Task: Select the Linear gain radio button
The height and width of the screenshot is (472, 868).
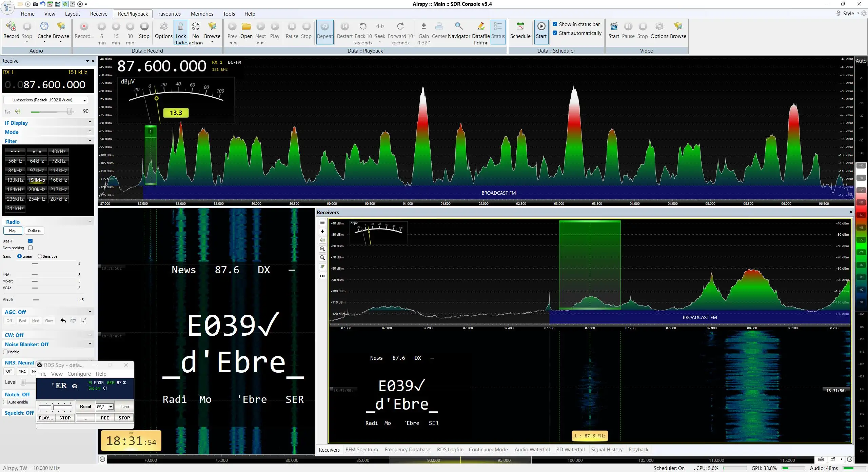Action: coord(19,256)
